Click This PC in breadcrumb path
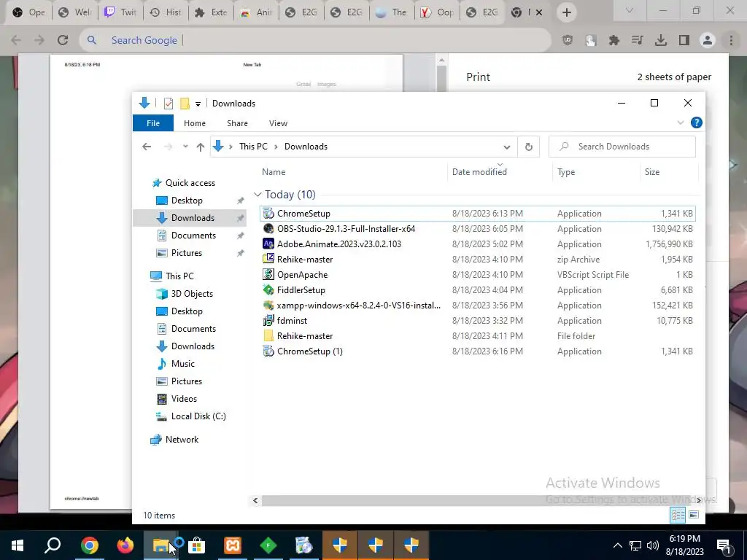 coord(253,147)
